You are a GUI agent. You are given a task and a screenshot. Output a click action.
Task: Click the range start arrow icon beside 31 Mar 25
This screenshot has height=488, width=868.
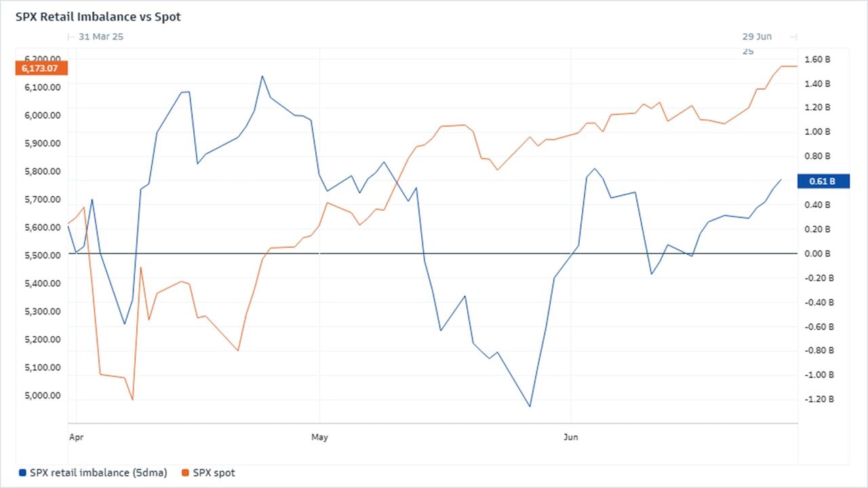[x=71, y=37]
